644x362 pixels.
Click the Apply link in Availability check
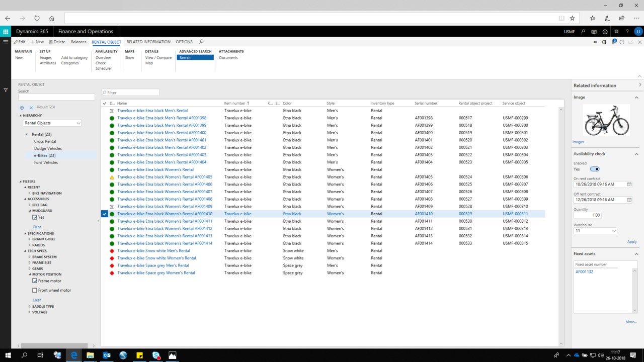point(632,242)
